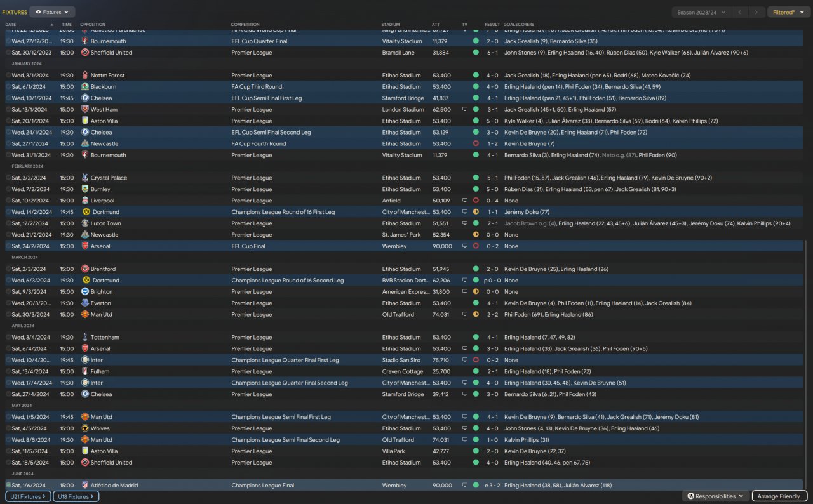Screen dimensions: 813x504
Task: Click the TV icon on the Luton Town row
Action: pyautogui.click(x=465, y=224)
